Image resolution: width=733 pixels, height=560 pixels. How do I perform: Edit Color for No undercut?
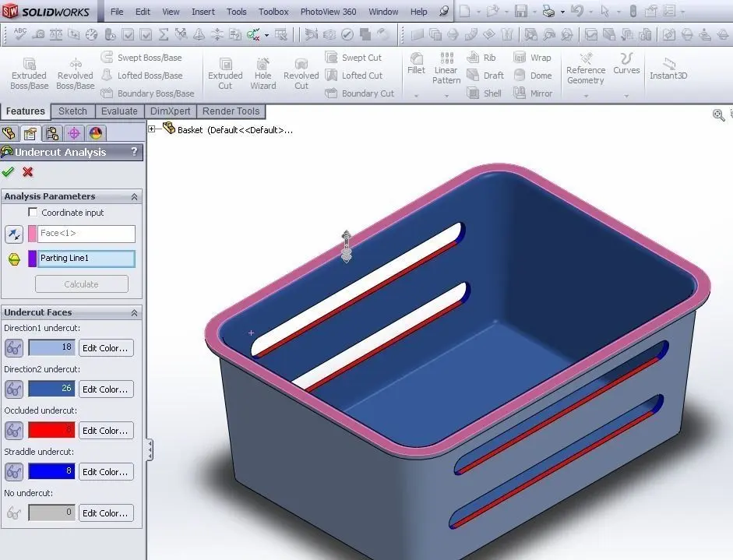pyautogui.click(x=105, y=512)
